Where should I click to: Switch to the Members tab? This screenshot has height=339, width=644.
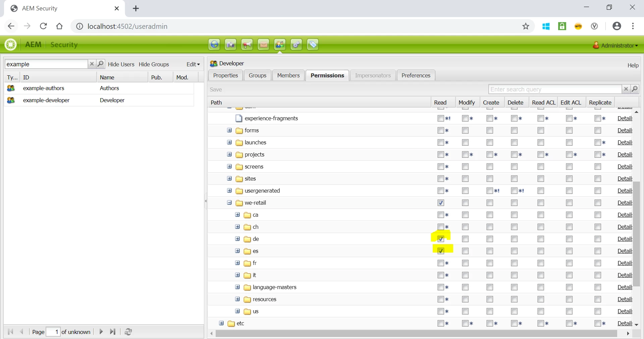(x=288, y=76)
